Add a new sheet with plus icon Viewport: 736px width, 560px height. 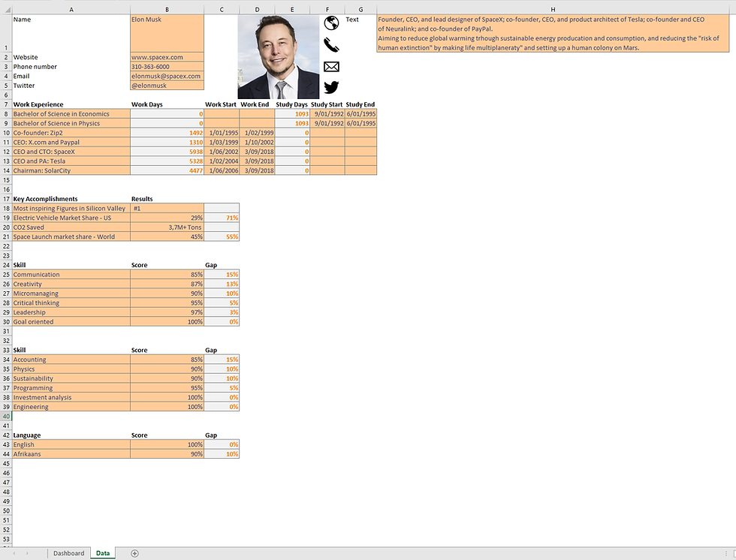point(134,553)
